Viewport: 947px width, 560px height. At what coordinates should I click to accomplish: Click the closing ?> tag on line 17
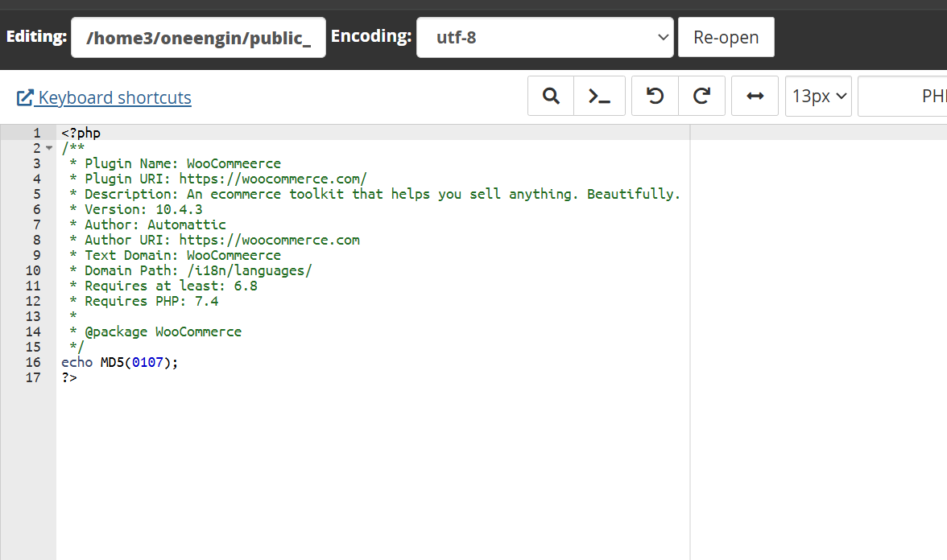[69, 377]
